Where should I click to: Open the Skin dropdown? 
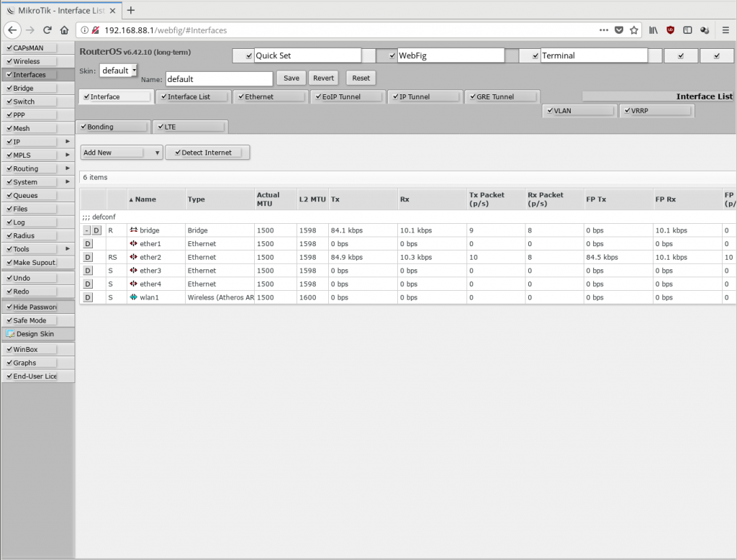[x=118, y=71]
